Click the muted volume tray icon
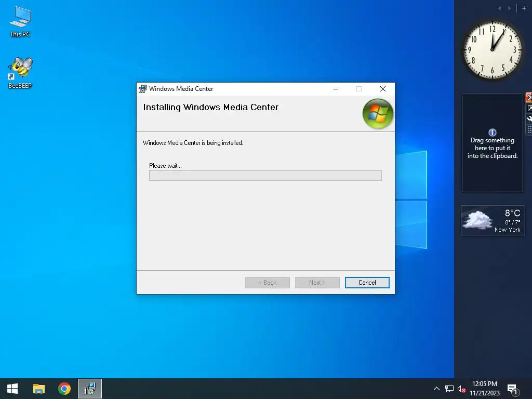The image size is (532, 399). [461, 389]
